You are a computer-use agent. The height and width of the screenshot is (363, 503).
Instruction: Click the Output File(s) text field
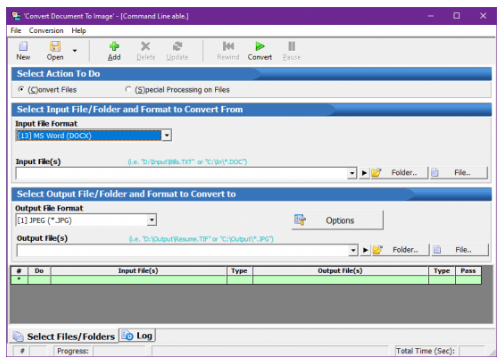183,250
